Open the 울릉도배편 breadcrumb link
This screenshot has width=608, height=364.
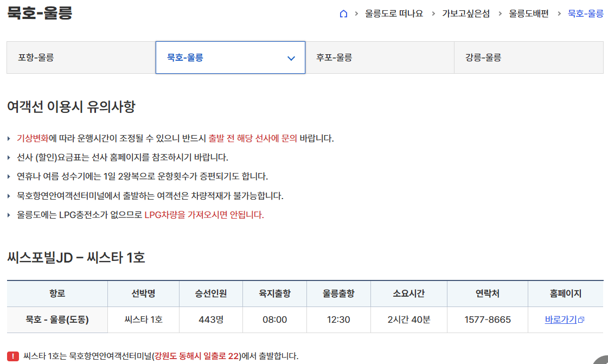[x=529, y=14]
